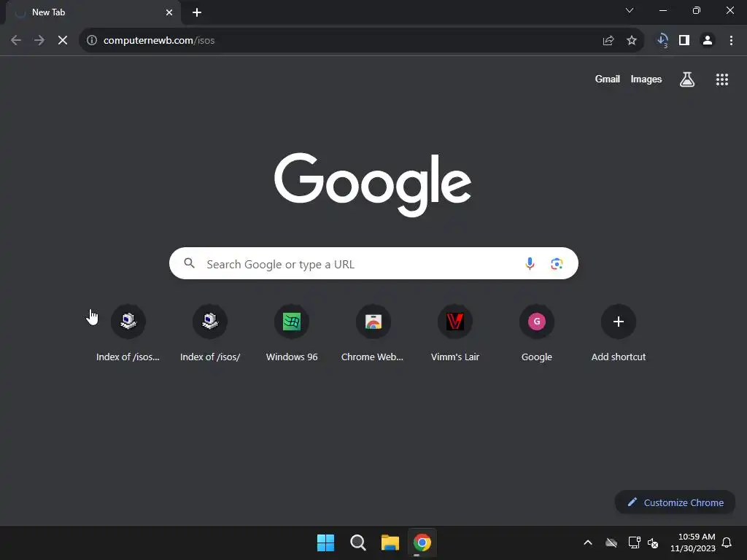The width and height of the screenshot is (747, 560).
Task: Click Customize Chrome button
Action: [675, 502]
